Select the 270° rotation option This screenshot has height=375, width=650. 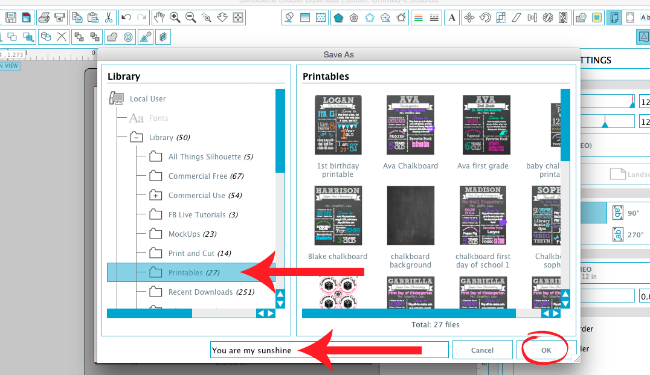point(626,235)
